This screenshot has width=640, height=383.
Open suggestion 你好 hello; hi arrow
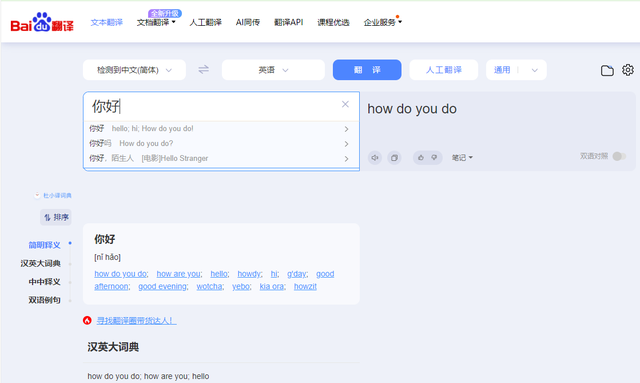point(346,129)
